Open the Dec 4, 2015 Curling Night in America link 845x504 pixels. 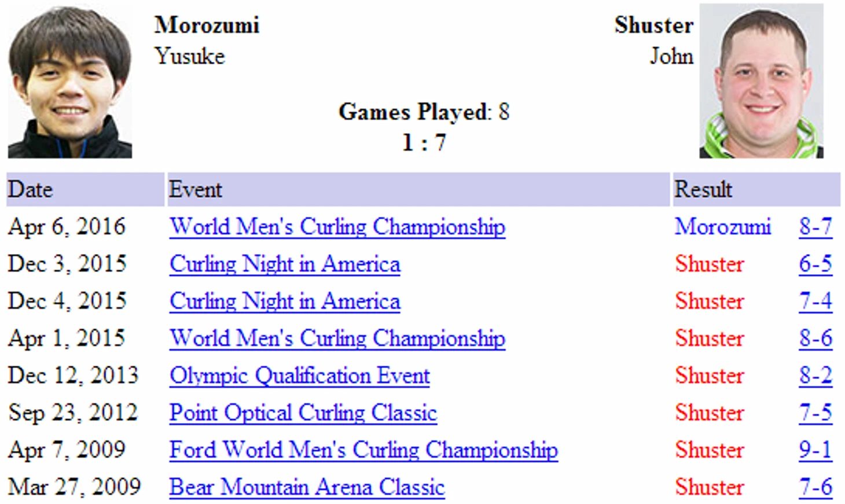285,301
